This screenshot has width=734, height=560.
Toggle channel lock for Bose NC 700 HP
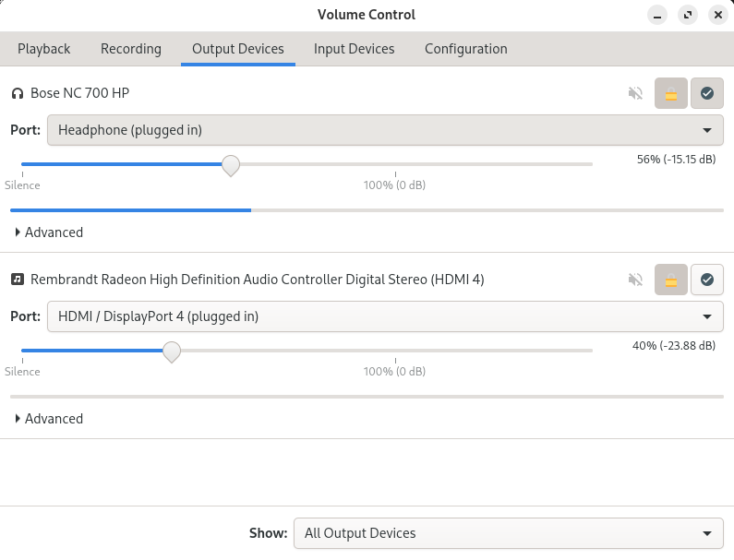click(x=671, y=93)
